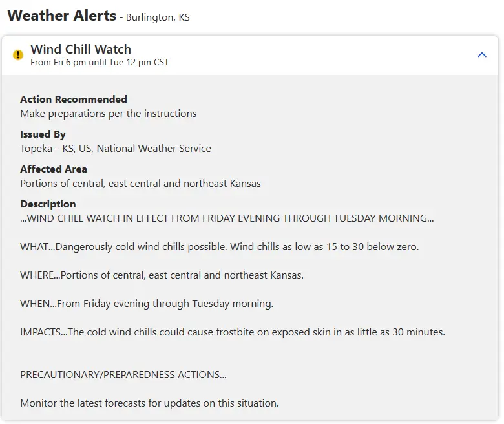
Task: Select the Action Recommended heading
Action: 74,99
